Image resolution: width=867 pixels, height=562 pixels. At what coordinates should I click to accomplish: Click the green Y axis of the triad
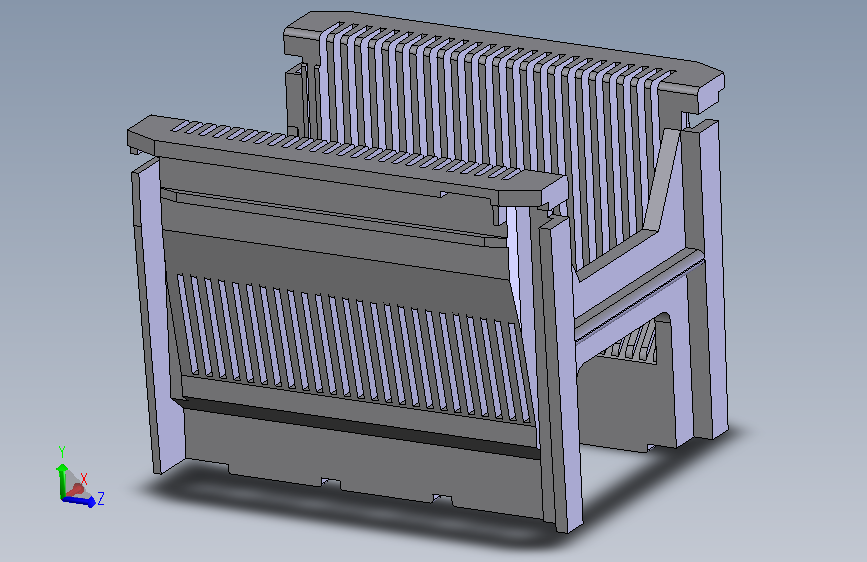click(x=62, y=480)
